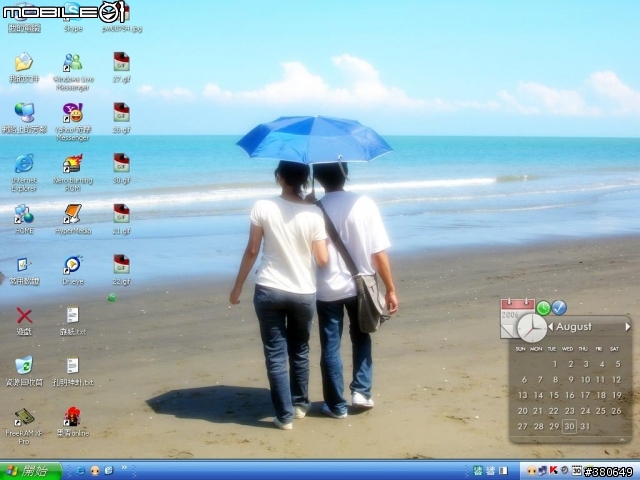
Task: Select the 26.gif file icon
Action: point(122,112)
